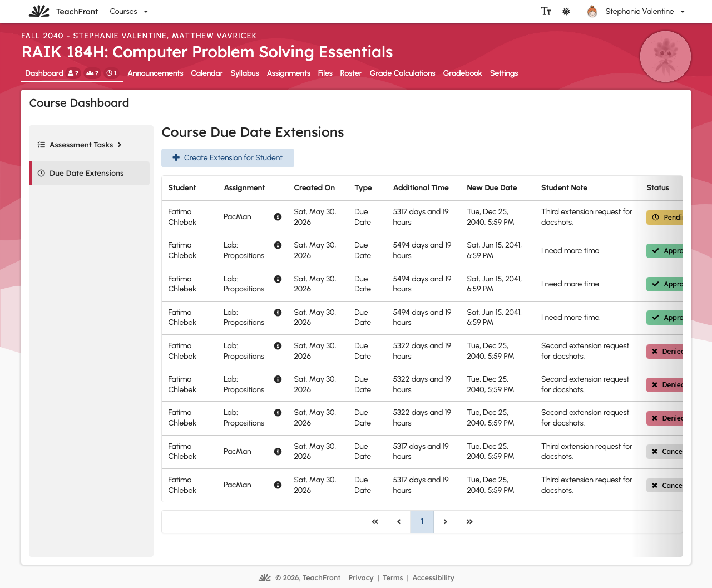
Task: Click Stephanie Valentine's avatar icon
Action: click(x=592, y=11)
